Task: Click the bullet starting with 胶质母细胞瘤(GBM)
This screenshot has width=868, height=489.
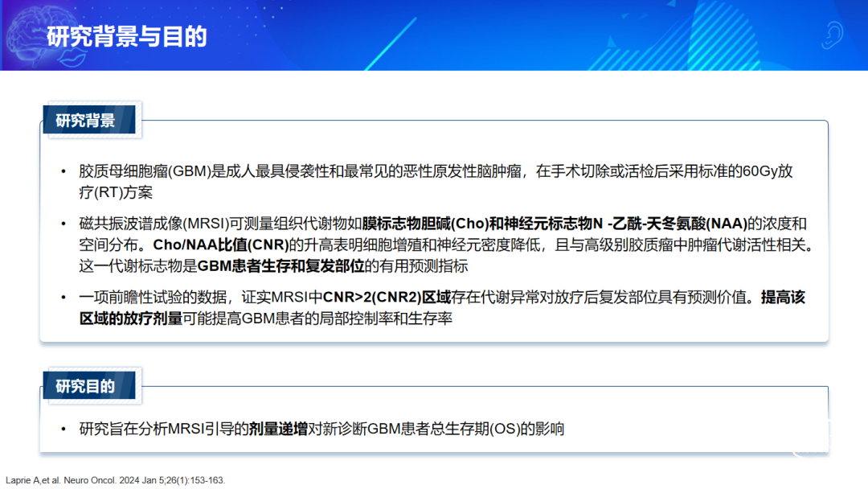Action: coord(436,182)
